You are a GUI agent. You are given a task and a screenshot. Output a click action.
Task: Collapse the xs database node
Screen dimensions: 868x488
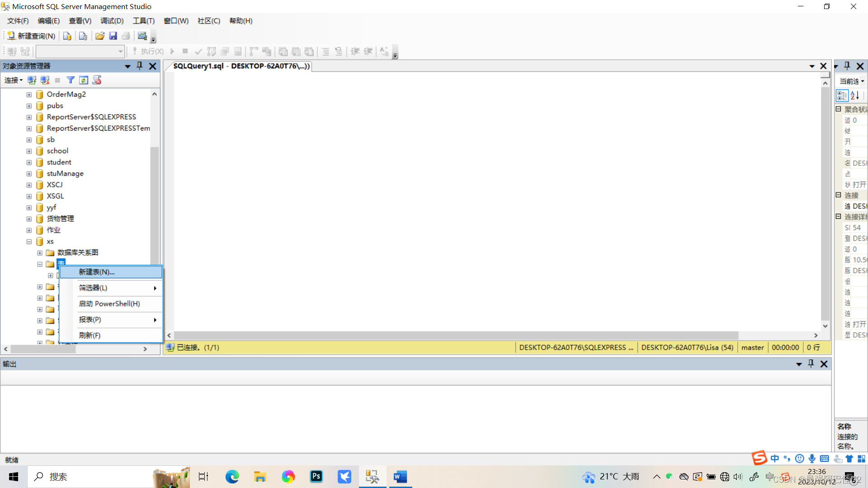tap(29, 241)
